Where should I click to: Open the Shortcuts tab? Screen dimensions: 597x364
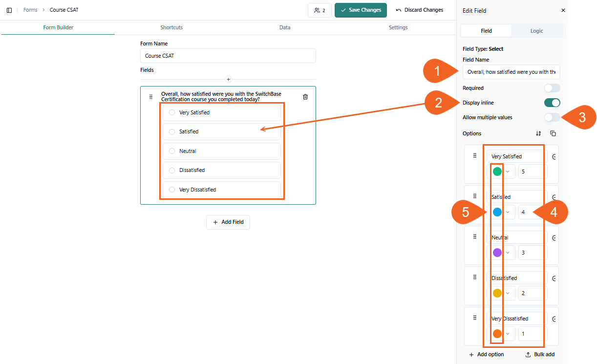171,27
